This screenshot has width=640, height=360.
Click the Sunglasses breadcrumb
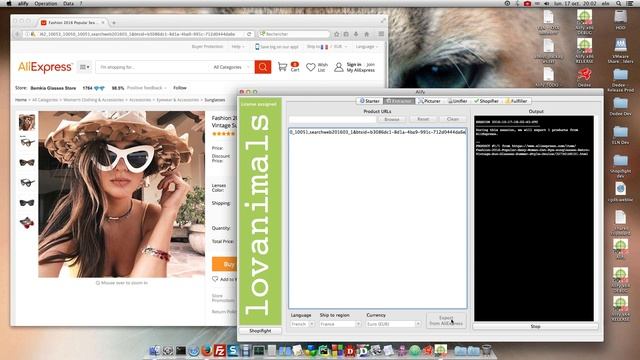215,100
